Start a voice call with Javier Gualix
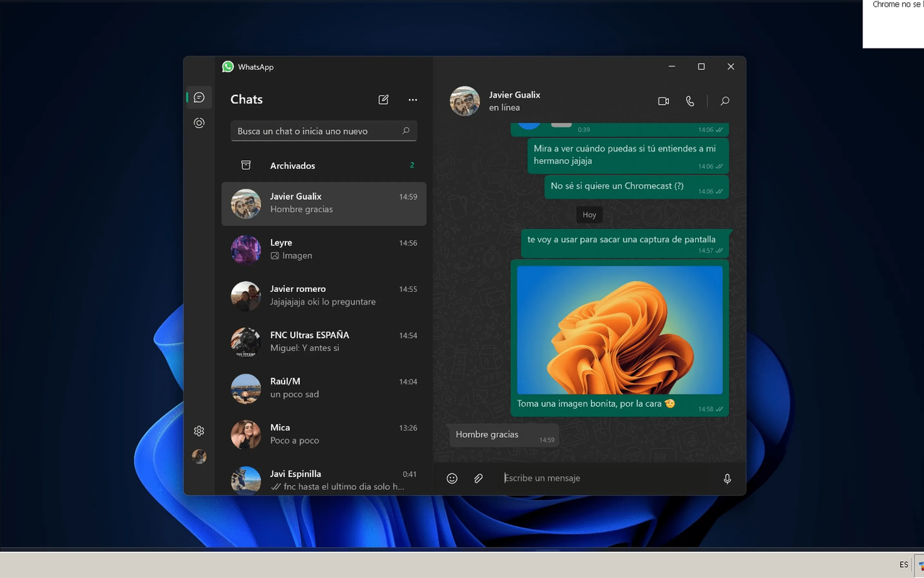 pyautogui.click(x=690, y=101)
